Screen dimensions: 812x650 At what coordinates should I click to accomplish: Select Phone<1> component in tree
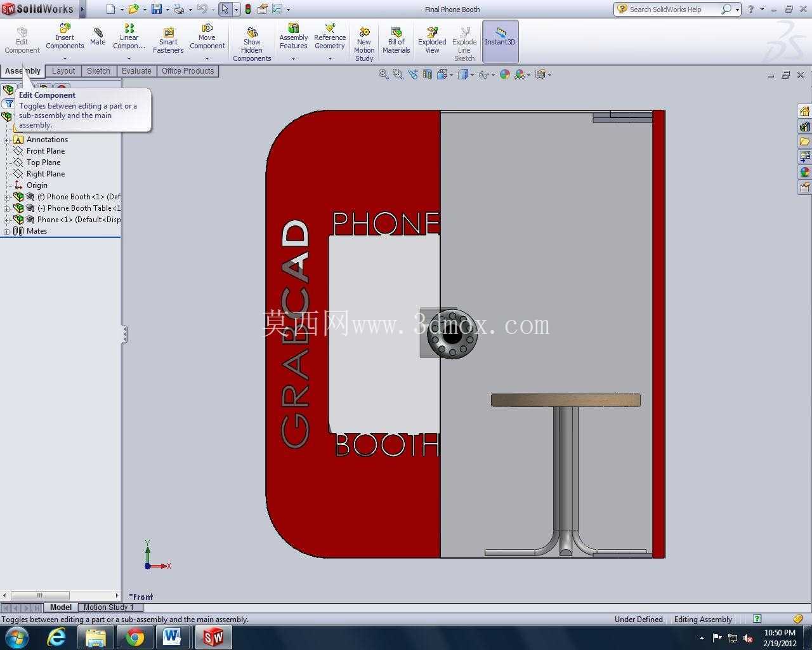(x=79, y=220)
